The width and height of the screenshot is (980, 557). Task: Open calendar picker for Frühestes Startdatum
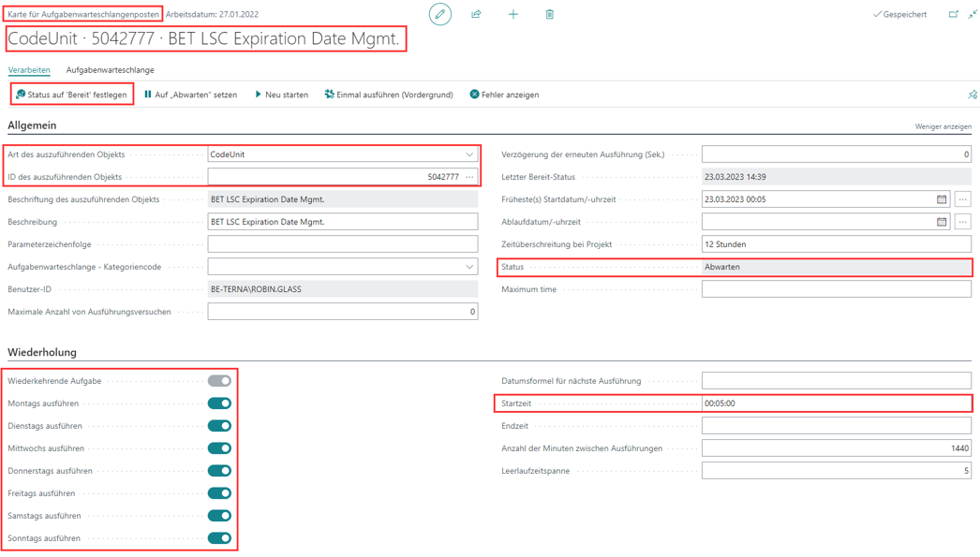942,199
